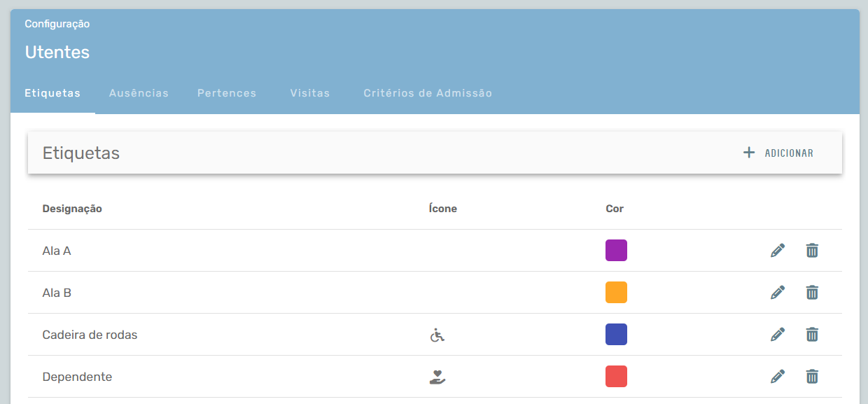
Task: Click the orange color swatch for Ala B
Action: (x=616, y=293)
